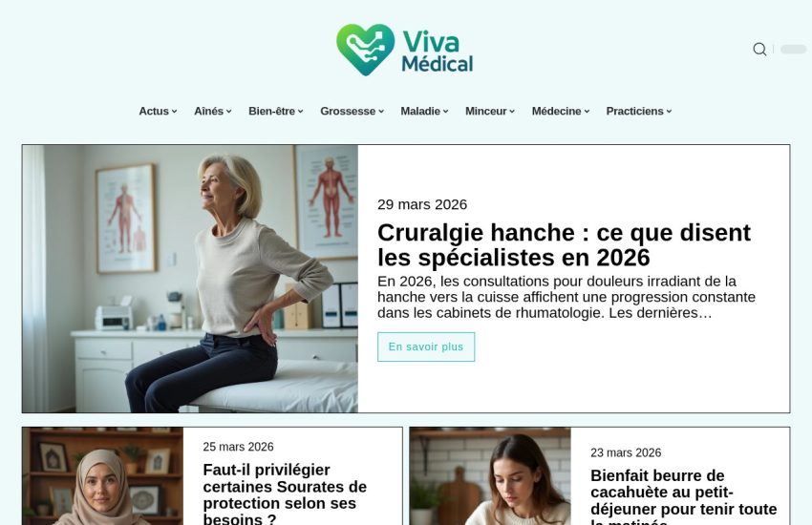Click the En savoir plus button

click(x=426, y=347)
